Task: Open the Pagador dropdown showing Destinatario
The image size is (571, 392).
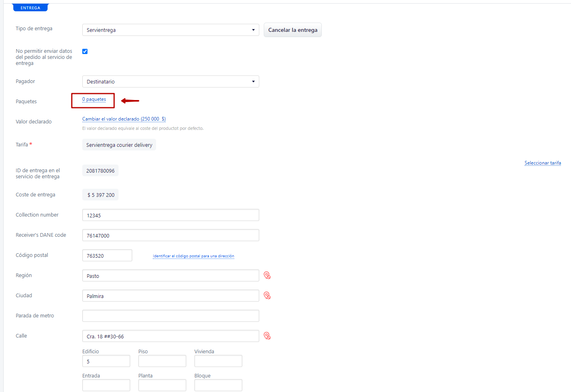Action: [x=171, y=81]
